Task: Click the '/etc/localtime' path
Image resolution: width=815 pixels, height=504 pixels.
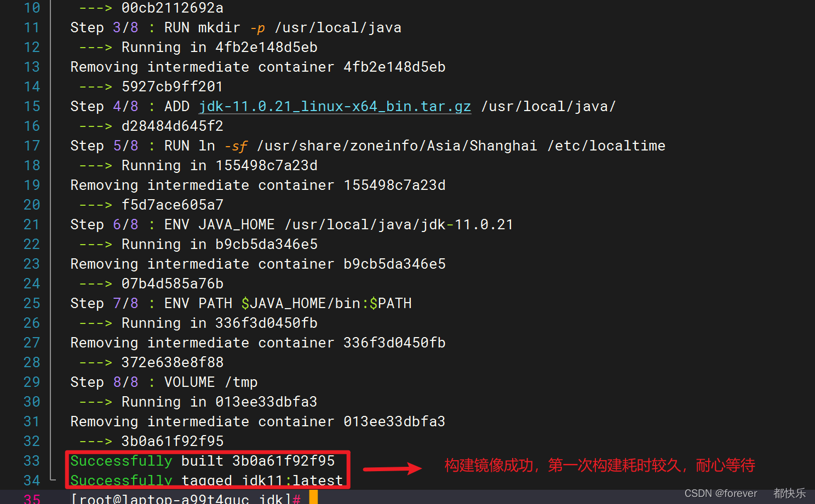Action: pos(606,146)
